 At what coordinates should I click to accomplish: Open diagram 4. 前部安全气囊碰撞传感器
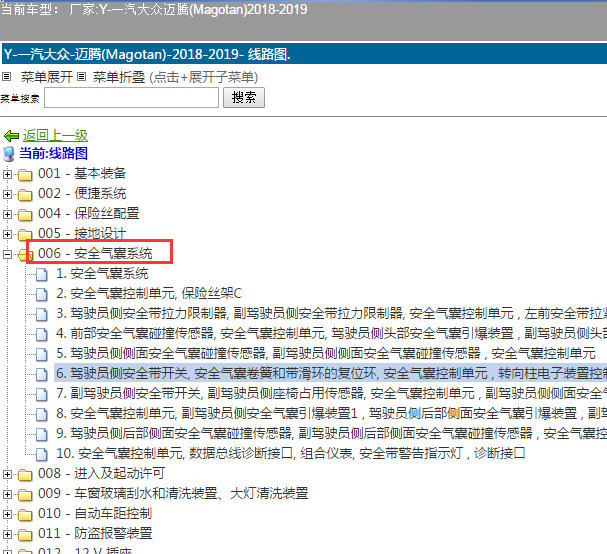click(x=331, y=333)
